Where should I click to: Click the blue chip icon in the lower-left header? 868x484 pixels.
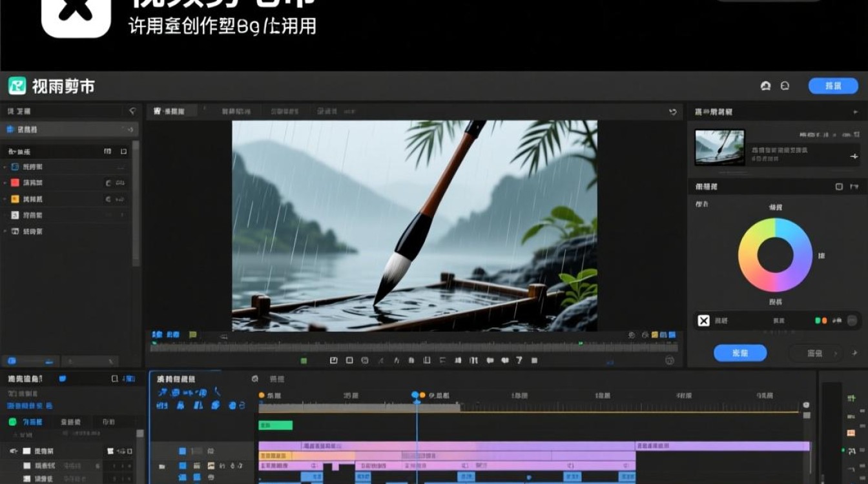point(63,379)
